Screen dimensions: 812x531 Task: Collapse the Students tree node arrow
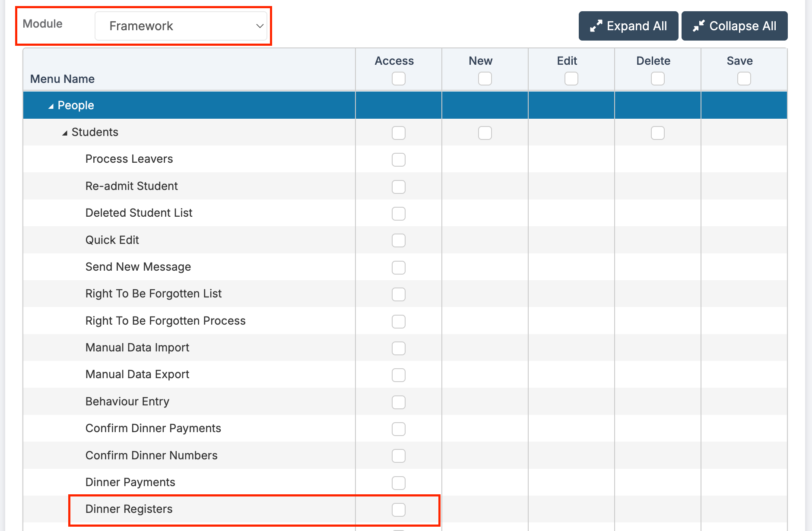65,133
